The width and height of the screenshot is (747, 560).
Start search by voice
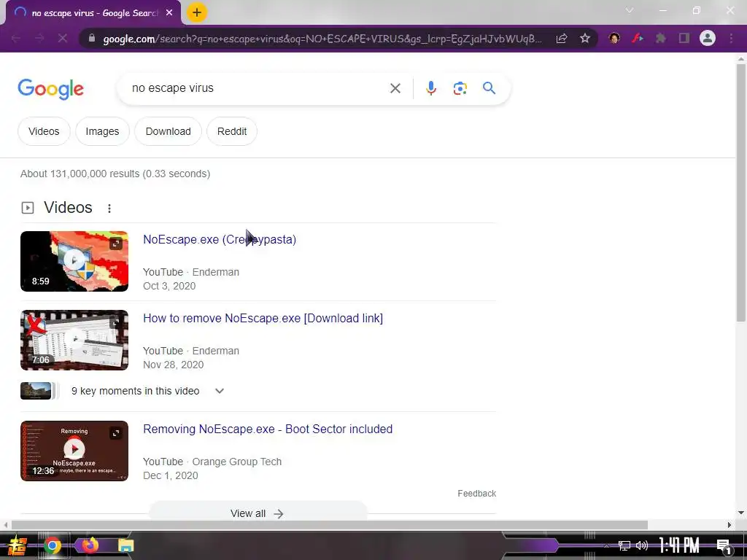(x=430, y=88)
